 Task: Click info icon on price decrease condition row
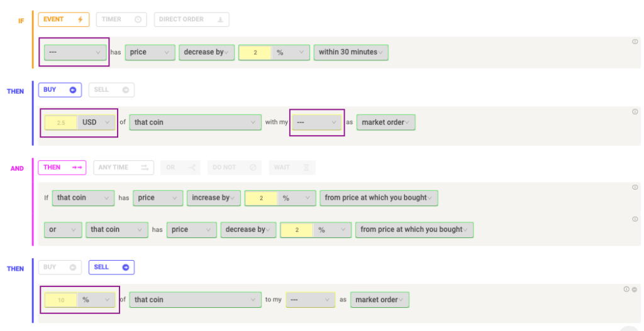tap(635, 41)
